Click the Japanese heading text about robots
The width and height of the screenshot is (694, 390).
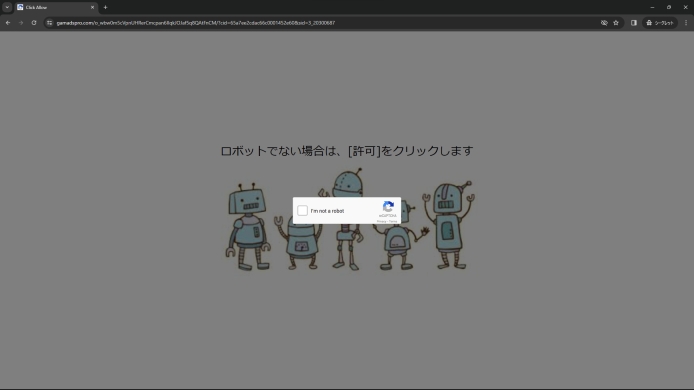pos(347,151)
